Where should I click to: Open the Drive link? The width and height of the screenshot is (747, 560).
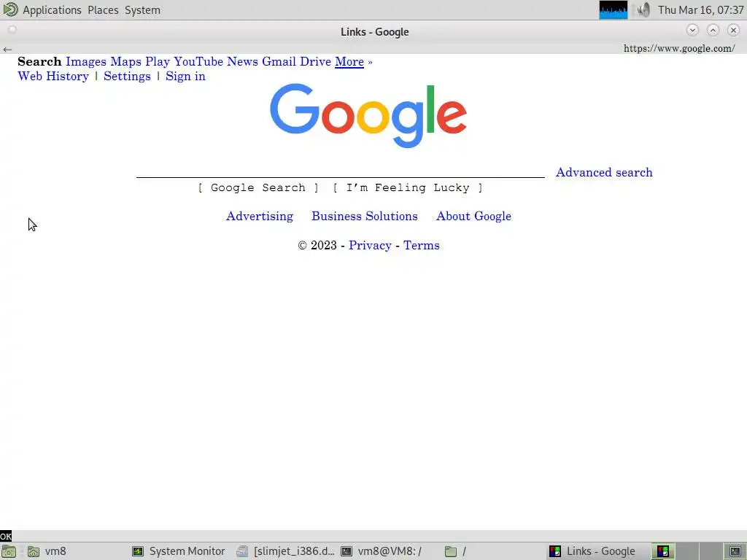click(x=315, y=62)
